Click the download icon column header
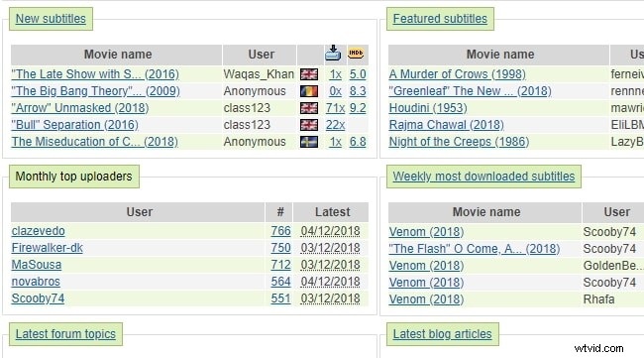644x358 pixels. [x=333, y=53]
